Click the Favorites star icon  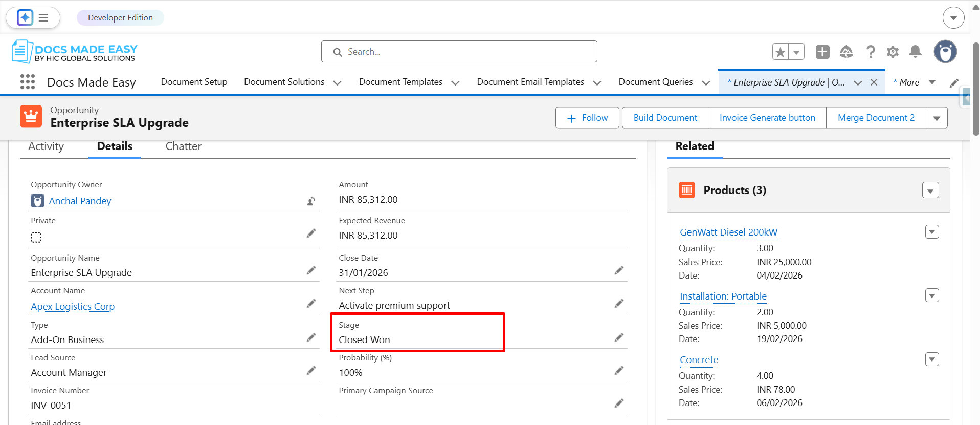pos(781,52)
